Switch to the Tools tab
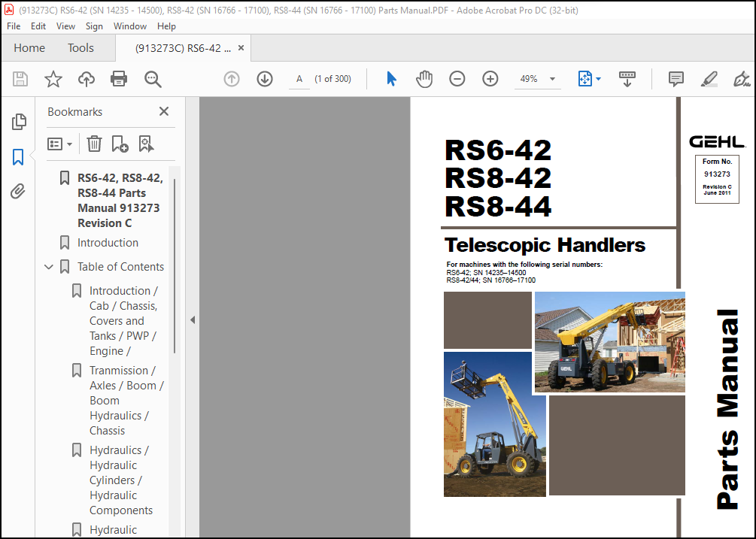Image resolution: width=756 pixels, height=539 pixels. point(80,47)
